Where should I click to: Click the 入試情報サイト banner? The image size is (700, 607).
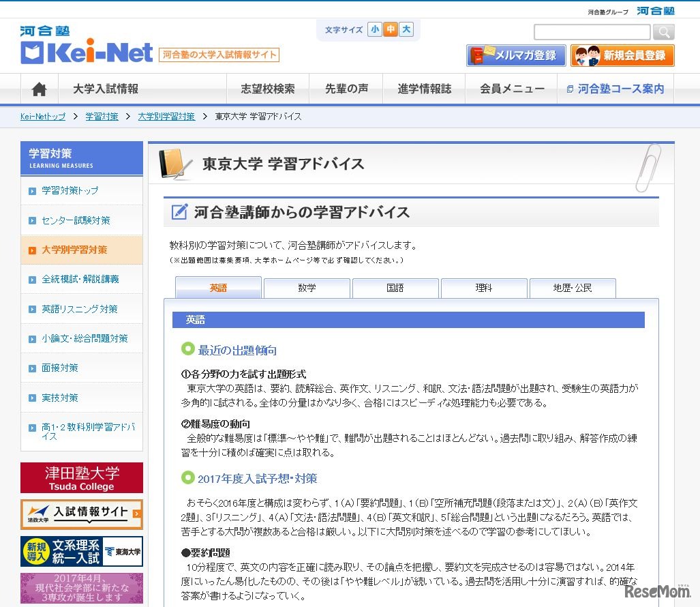(x=82, y=514)
